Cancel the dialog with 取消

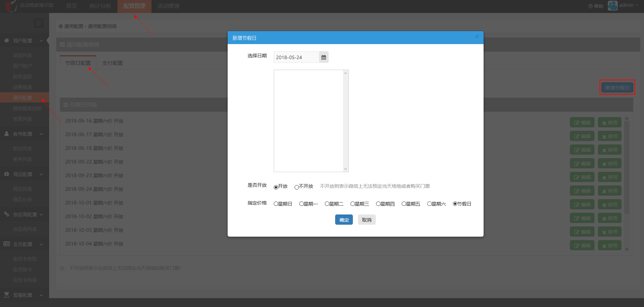367,220
